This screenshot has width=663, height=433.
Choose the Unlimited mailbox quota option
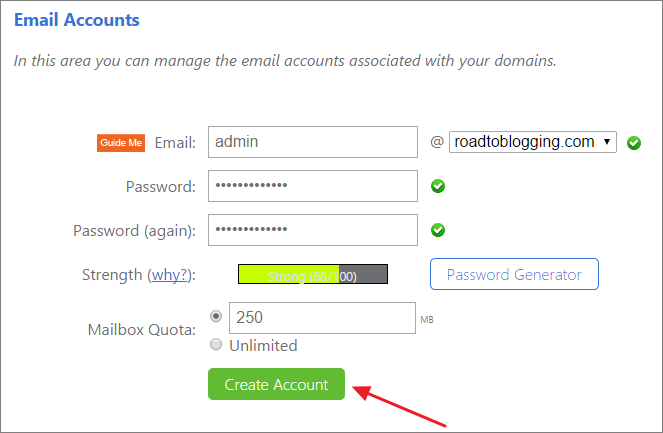(216, 345)
